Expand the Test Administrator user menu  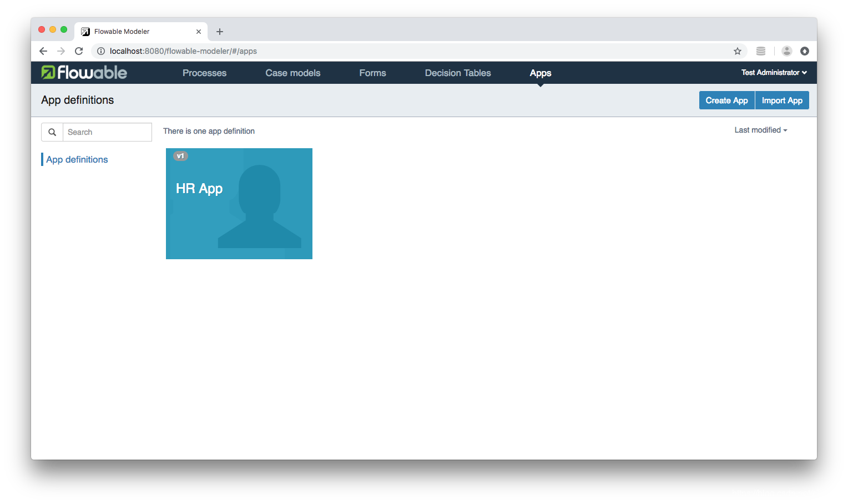(x=774, y=73)
